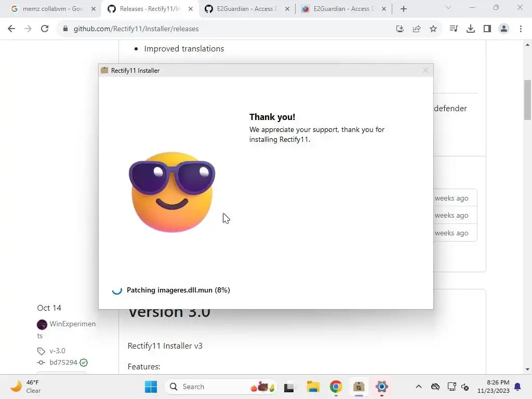Click the patching progress spinner
The width and height of the screenshot is (532, 399).
(117, 290)
